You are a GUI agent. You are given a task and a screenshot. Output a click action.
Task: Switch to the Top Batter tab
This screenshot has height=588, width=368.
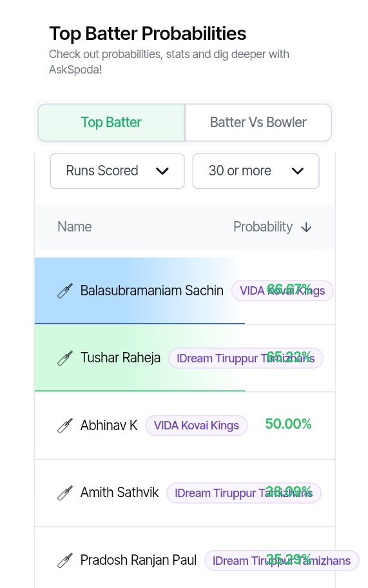click(111, 122)
